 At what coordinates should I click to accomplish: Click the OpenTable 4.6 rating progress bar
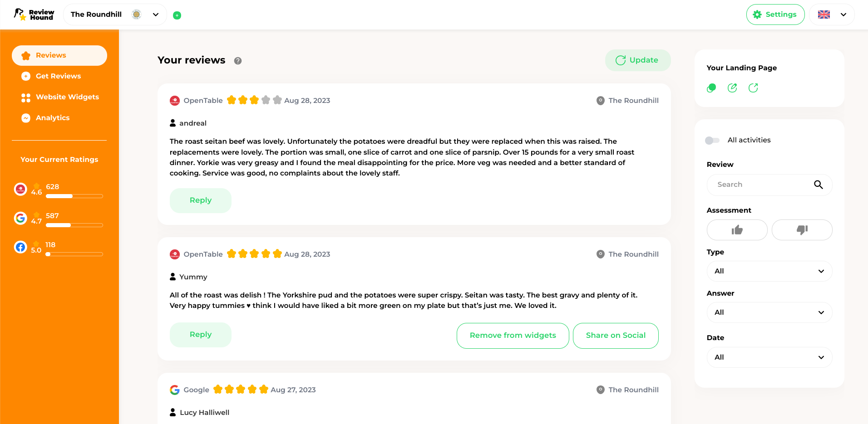[x=74, y=196]
